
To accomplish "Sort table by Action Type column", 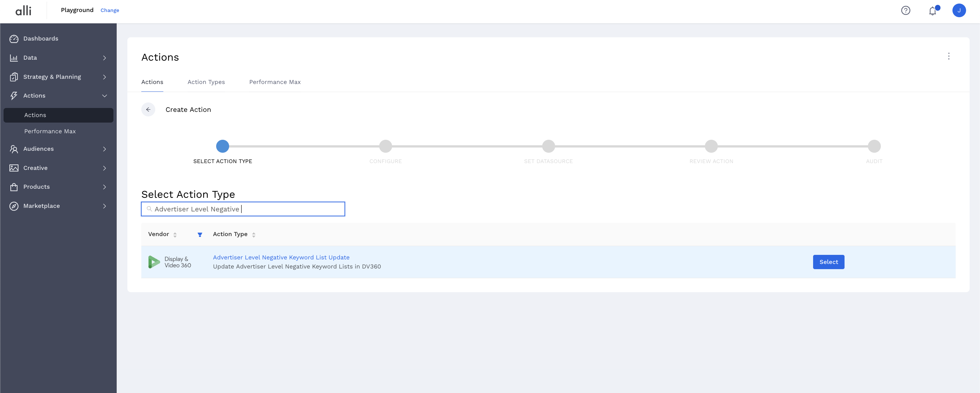I will click(x=253, y=234).
